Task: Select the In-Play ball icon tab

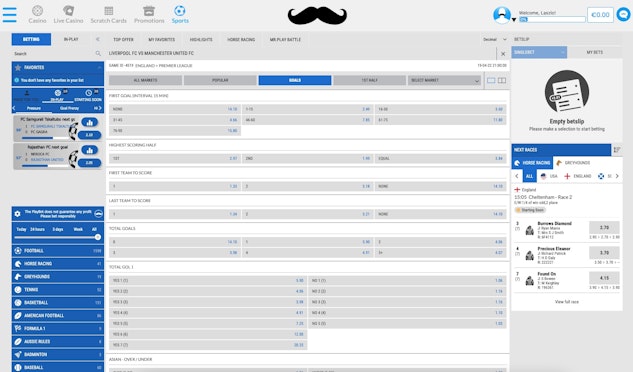Action: 57,96
